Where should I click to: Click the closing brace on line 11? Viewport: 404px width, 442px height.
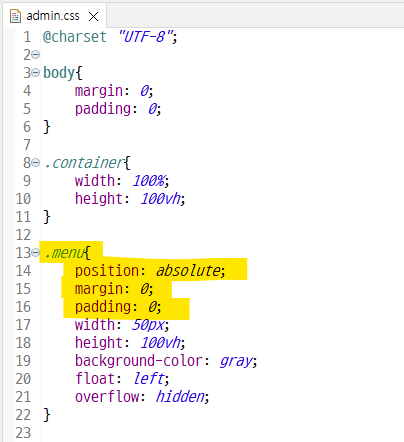click(x=47, y=217)
